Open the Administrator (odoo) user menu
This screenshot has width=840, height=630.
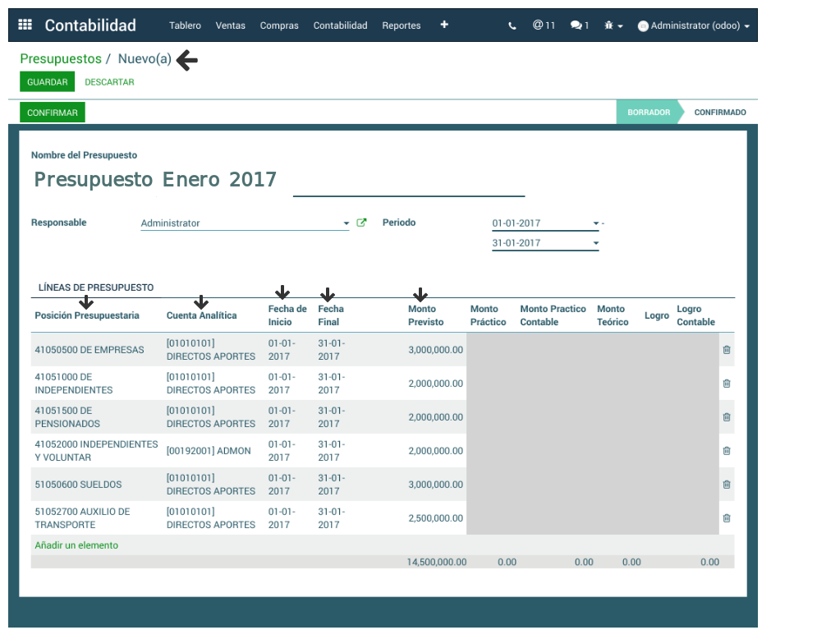point(694,25)
